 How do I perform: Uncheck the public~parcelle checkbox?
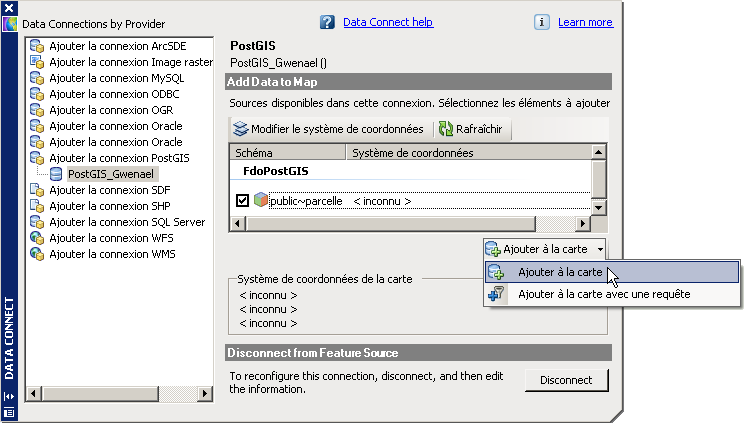pos(242,201)
